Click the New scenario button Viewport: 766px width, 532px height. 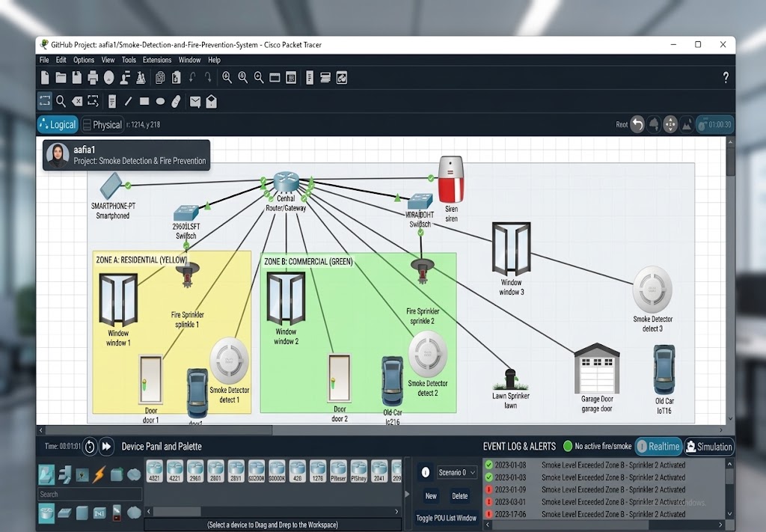tap(430, 496)
